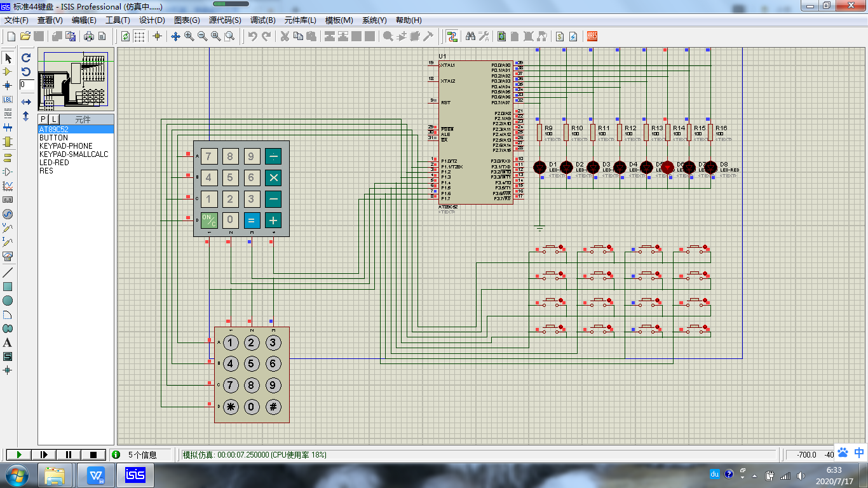The image size is (868, 488).
Task: Toggle the grid display button
Action: 139,36
